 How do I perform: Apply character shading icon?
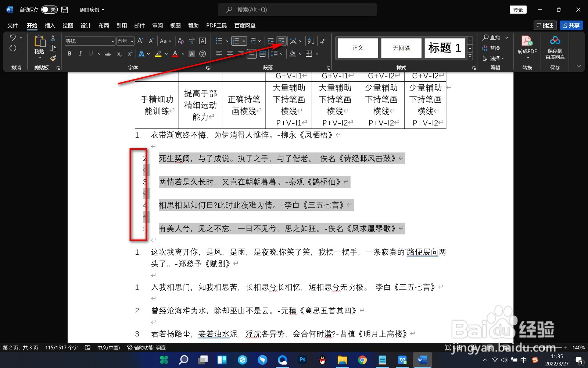tap(192, 54)
